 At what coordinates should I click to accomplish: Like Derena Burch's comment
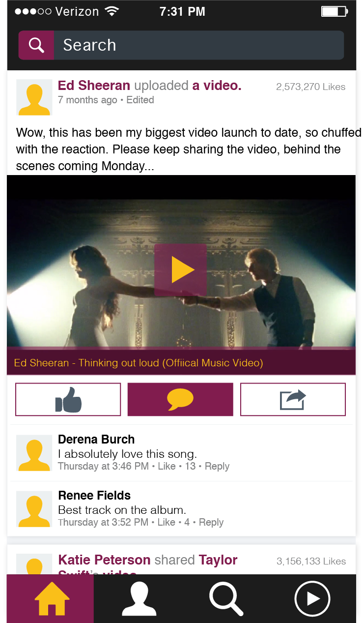coord(167,466)
